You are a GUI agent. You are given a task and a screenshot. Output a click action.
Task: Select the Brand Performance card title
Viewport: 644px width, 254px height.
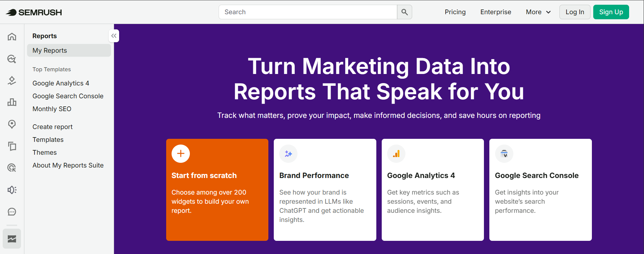pyautogui.click(x=314, y=176)
